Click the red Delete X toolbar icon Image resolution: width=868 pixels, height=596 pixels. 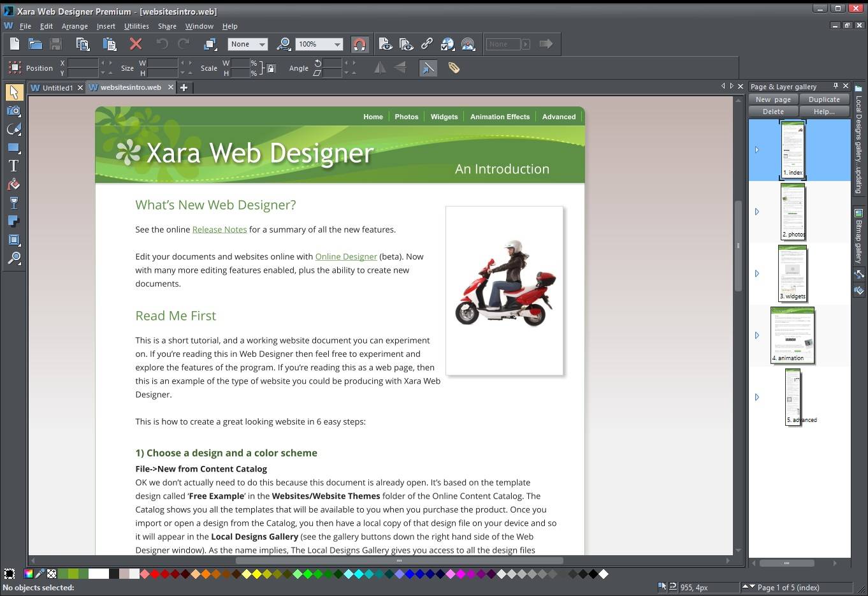136,44
